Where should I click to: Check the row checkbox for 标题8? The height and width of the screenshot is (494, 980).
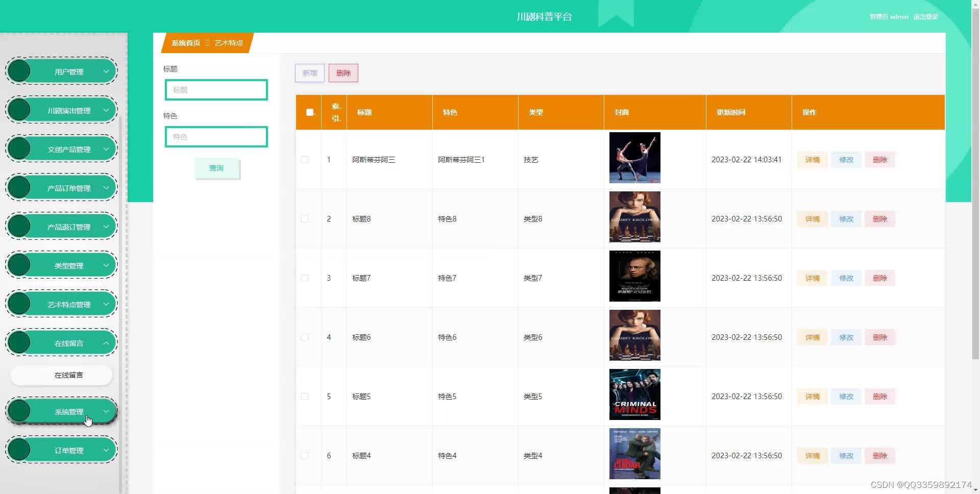(305, 219)
